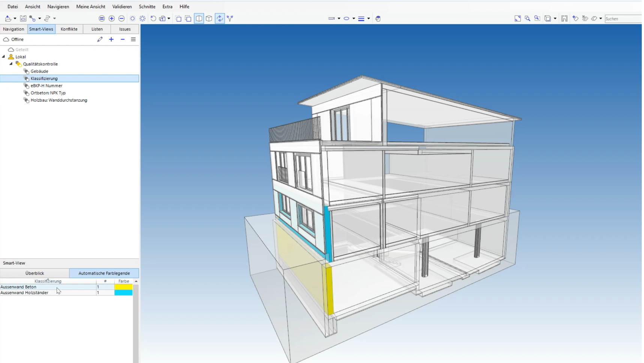The image size is (644, 363).
Task: Click the minus circle icon in toolbar
Action: point(122,18)
